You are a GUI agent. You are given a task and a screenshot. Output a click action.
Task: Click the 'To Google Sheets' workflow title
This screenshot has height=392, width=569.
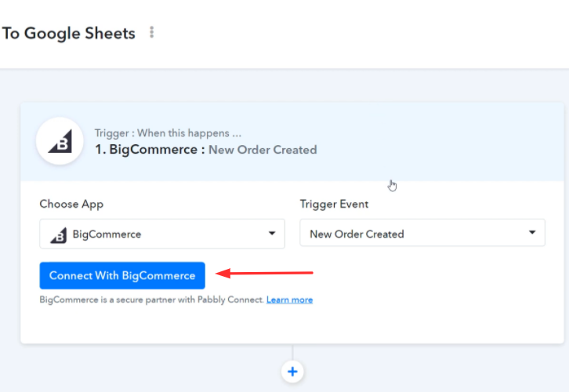69,34
